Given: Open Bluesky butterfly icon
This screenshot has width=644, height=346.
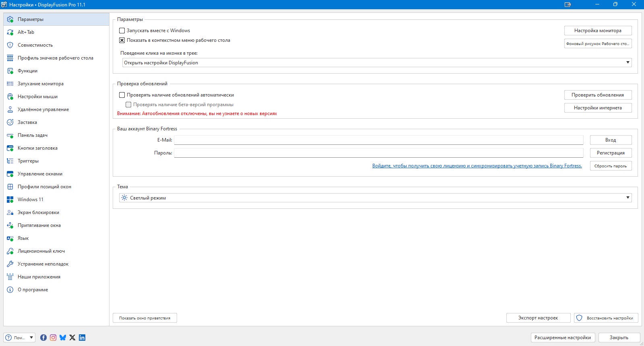Looking at the screenshot, I should pos(63,338).
